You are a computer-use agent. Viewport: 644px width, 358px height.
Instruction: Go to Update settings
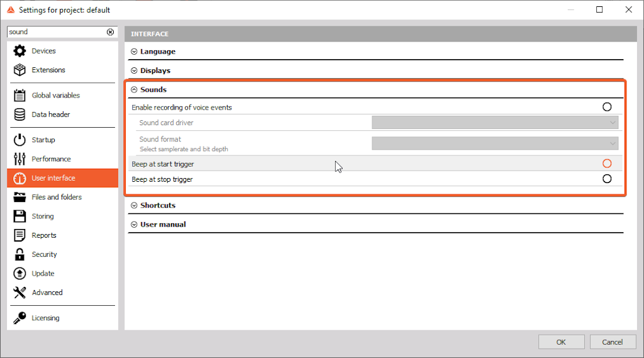62,273
